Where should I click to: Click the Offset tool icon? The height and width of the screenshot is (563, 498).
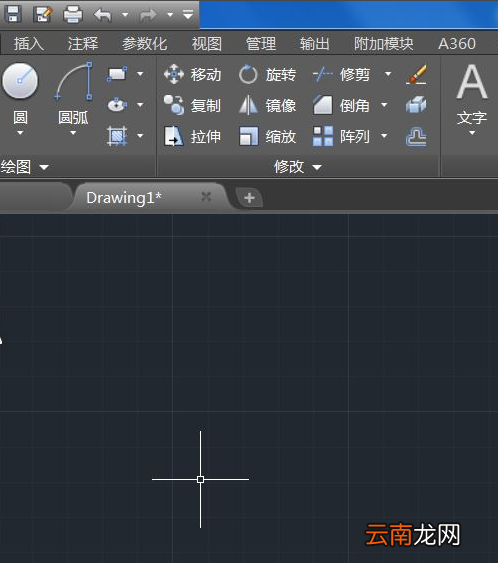pyautogui.click(x=416, y=136)
